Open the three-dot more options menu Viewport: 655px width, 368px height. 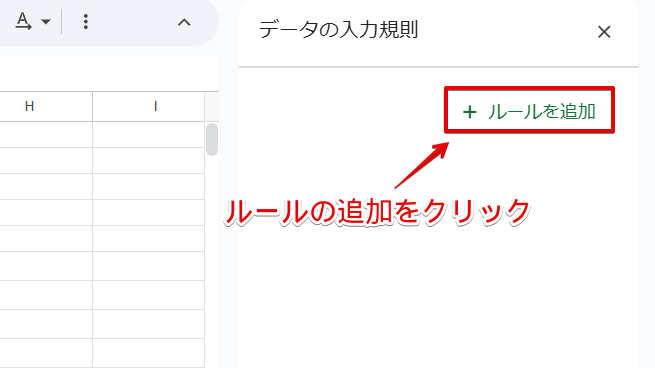86,22
